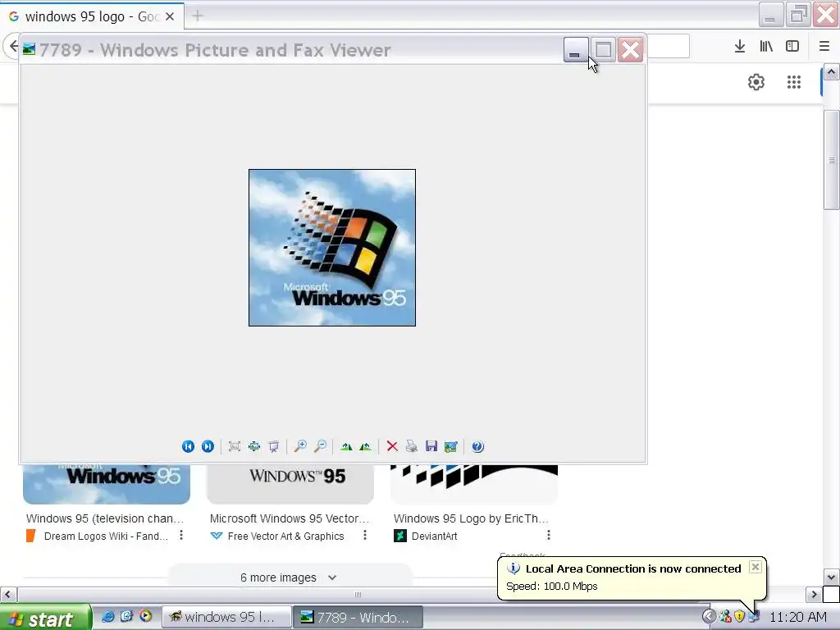
Task: Click browser vertical scrollbar thumb
Action: click(832, 160)
